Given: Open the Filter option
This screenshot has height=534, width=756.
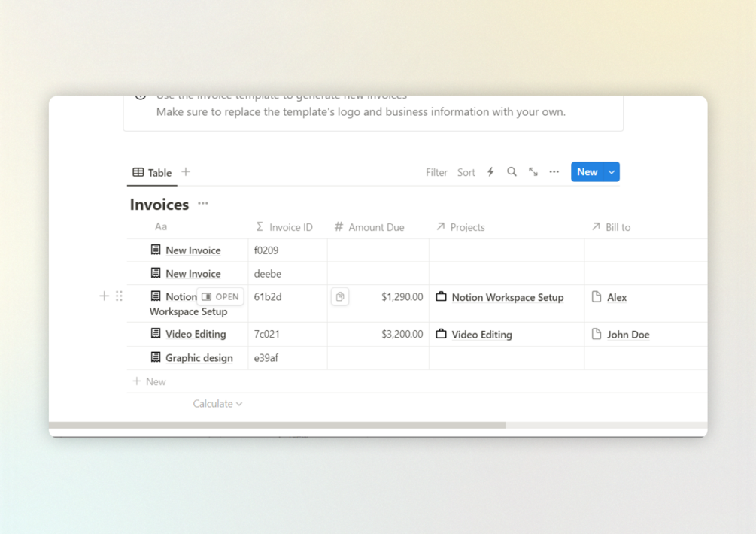Looking at the screenshot, I should pyautogui.click(x=436, y=172).
